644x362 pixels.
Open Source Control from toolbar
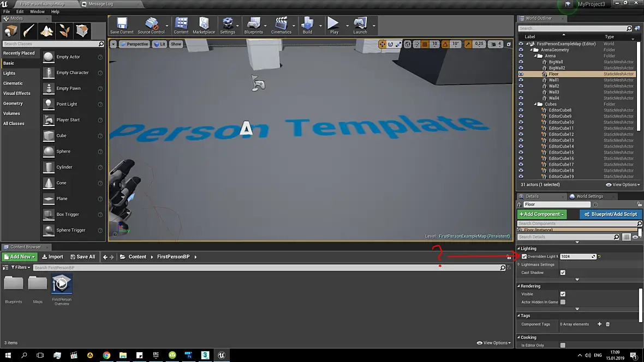click(151, 26)
